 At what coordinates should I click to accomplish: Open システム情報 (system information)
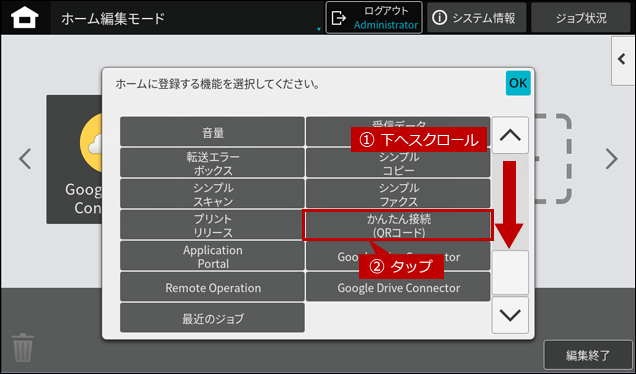(477, 18)
